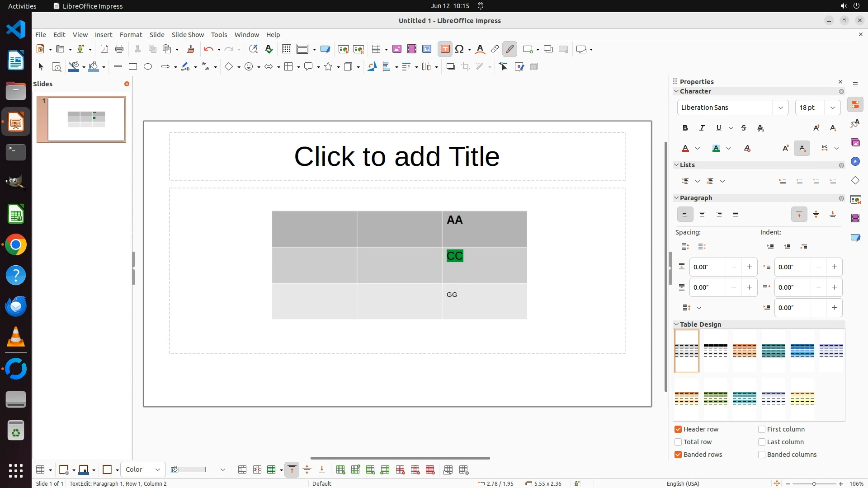The width and height of the screenshot is (868, 488).
Task: Open the Format menu
Action: coord(131,35)
